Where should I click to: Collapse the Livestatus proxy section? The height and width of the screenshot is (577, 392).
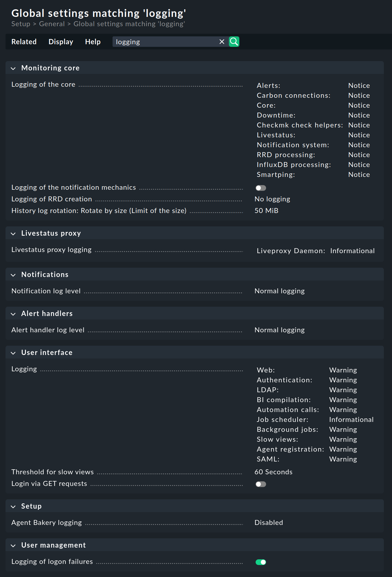coord(13,233)
